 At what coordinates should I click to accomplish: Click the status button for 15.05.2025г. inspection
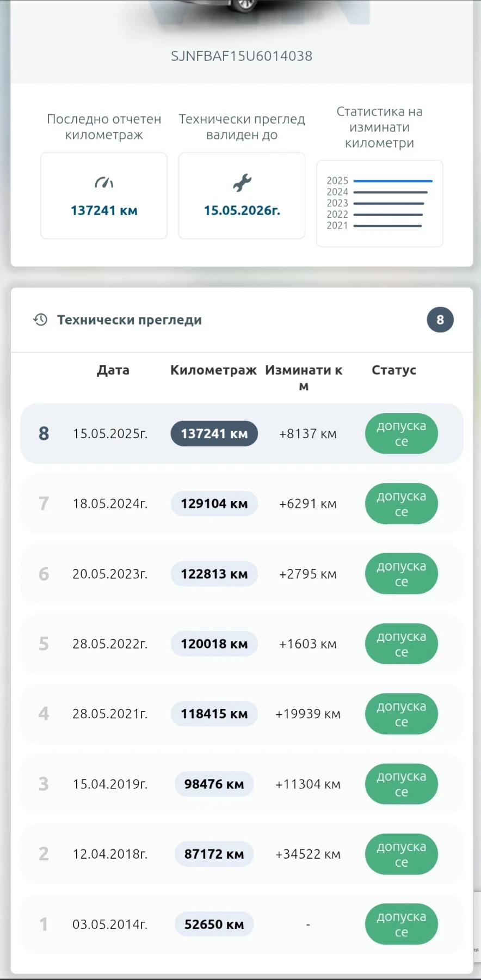tap(401, 434)
